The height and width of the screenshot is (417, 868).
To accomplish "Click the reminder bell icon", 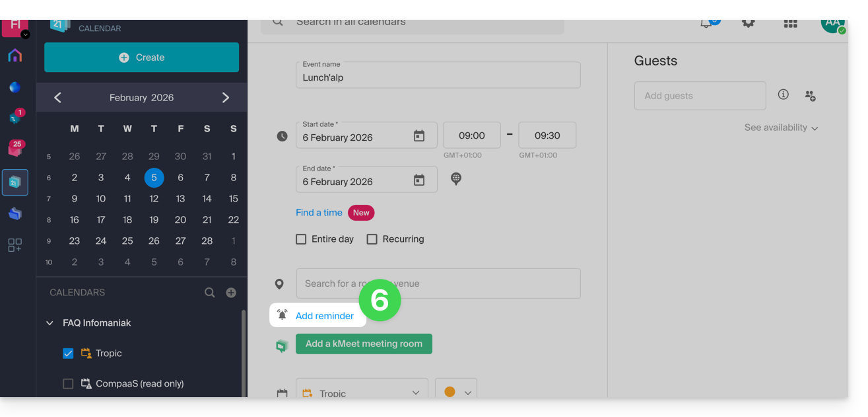I will 283,315.
